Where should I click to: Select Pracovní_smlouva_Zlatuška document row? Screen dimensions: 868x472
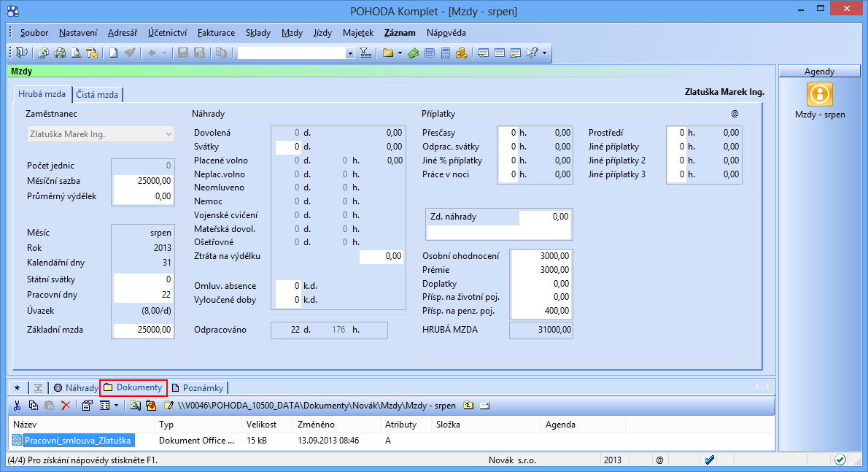(78, 441)
